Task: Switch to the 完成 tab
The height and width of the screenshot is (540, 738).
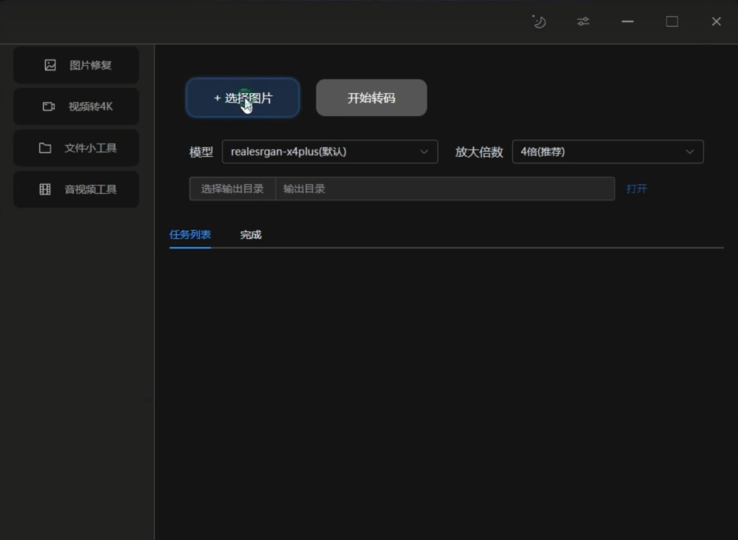Action: (250, 235)
